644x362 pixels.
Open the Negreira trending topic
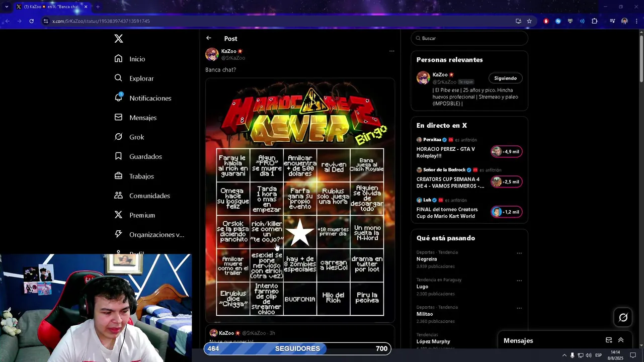click(x=427, y=259)
